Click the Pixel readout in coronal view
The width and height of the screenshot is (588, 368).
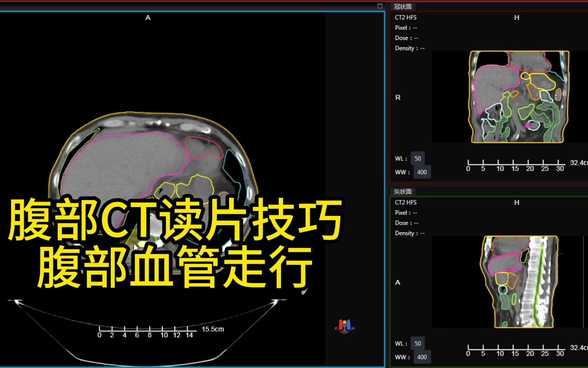[x=406, y=28]
